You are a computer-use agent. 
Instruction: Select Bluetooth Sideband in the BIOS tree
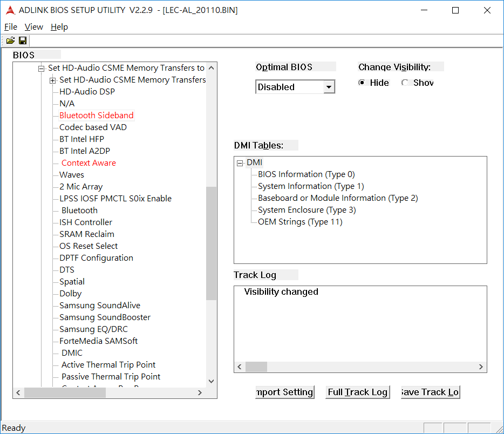click(x=97, y=116)
